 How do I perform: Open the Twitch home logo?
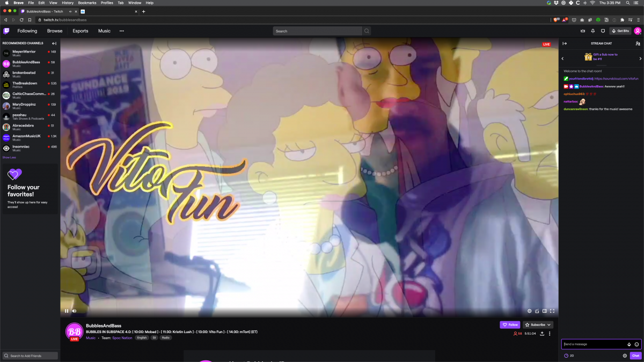coord(6,31)
